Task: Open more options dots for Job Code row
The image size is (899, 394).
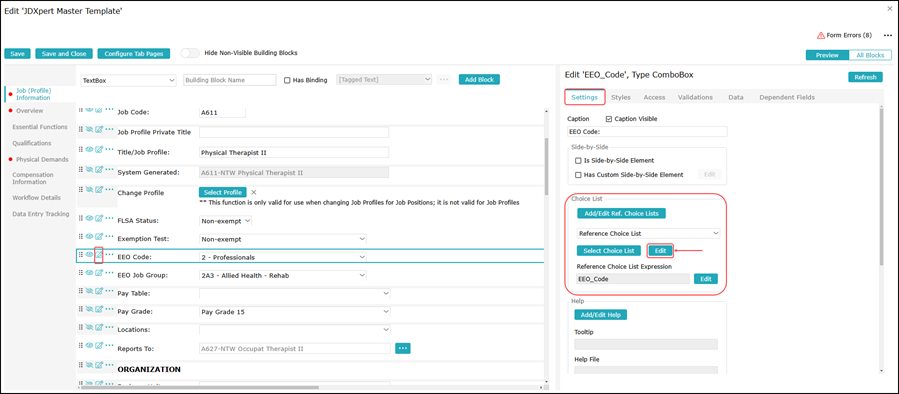Action: (109, 110)
